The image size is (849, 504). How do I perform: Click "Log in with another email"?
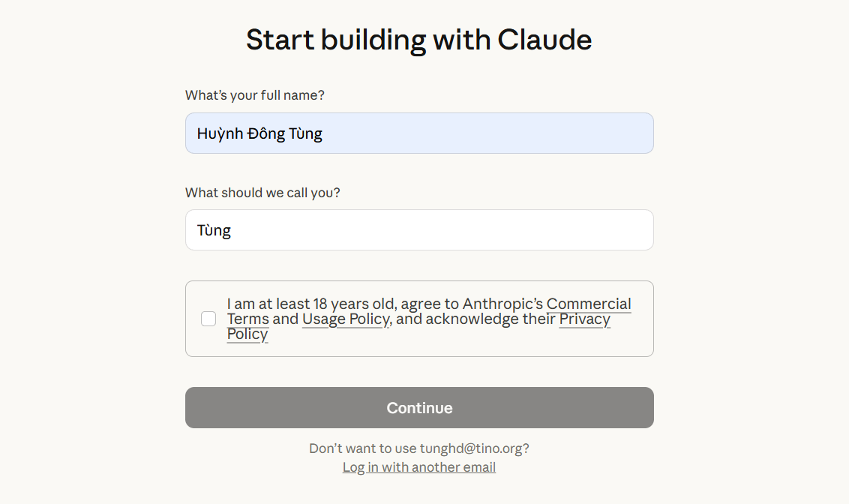click(x=419, y=467)
